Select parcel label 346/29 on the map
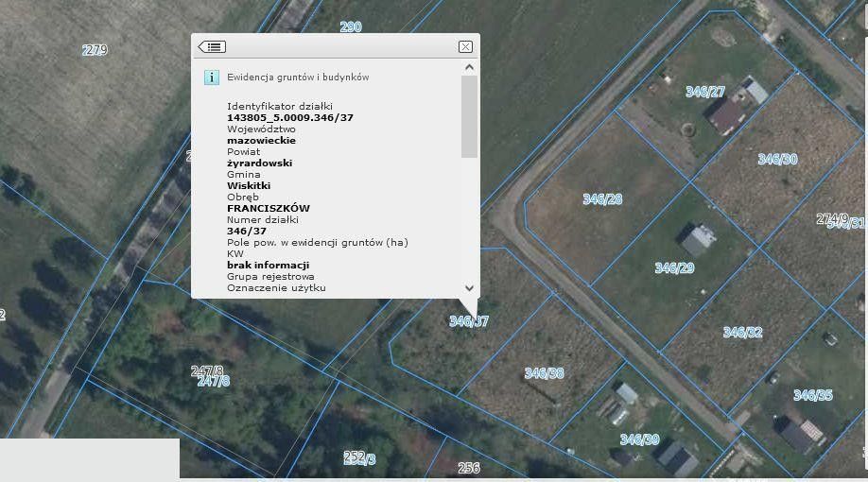Image resolution: width=868 pixels, height=482 pixels. (x=674, y=268)
